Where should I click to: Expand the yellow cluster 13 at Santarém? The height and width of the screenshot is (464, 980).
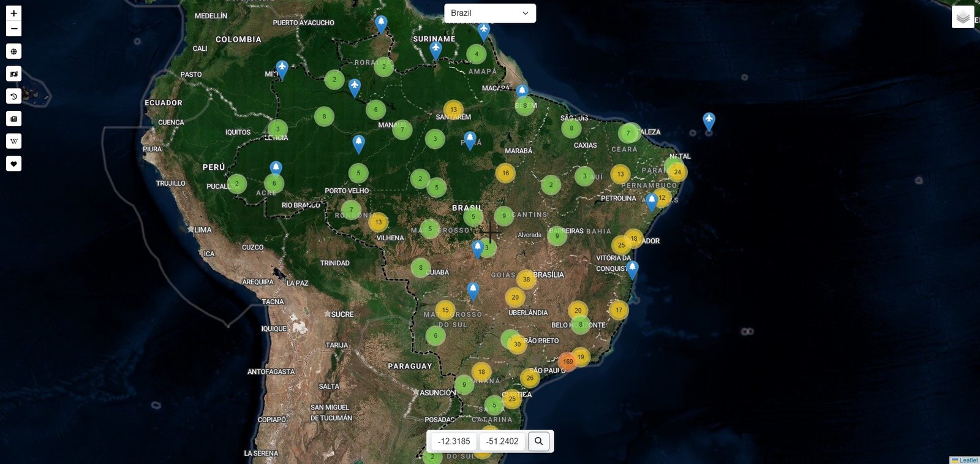[x=453, y=110]
